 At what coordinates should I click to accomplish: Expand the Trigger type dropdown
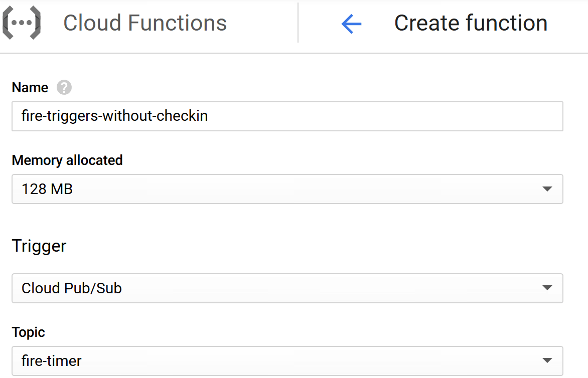(x=287, y=288)
